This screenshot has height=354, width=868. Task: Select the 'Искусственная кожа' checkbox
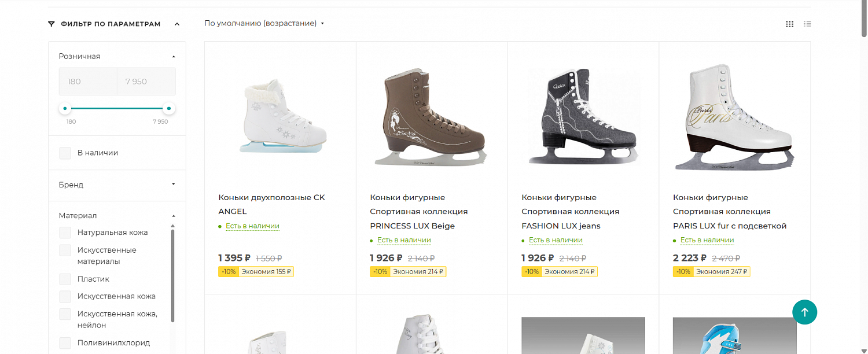(x=65, y=296)
